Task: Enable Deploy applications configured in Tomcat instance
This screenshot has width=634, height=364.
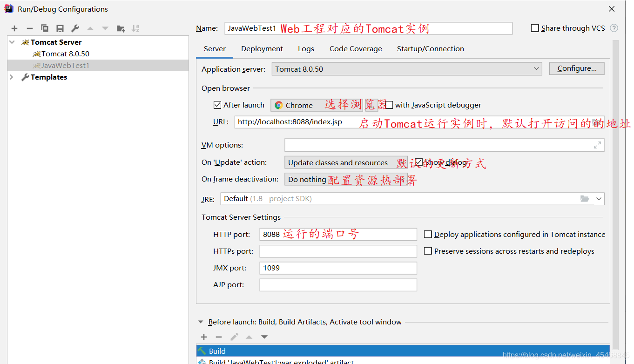Action: [428, 234]
